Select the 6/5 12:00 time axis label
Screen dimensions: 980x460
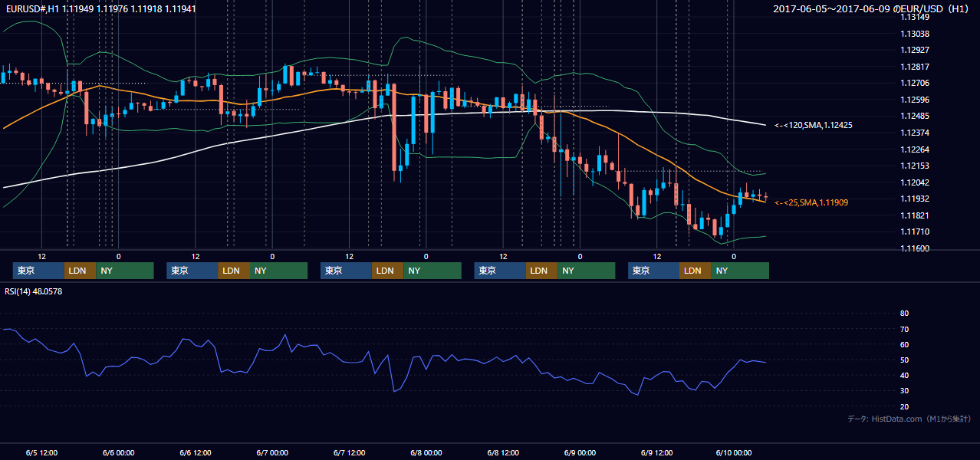click(41, 453)
